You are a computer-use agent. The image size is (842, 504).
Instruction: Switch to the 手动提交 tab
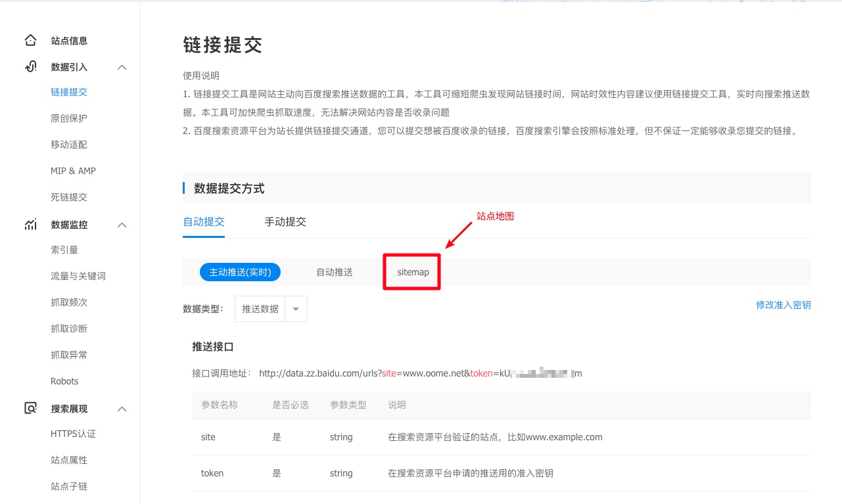pyautogui.click(x=285, y=222)
